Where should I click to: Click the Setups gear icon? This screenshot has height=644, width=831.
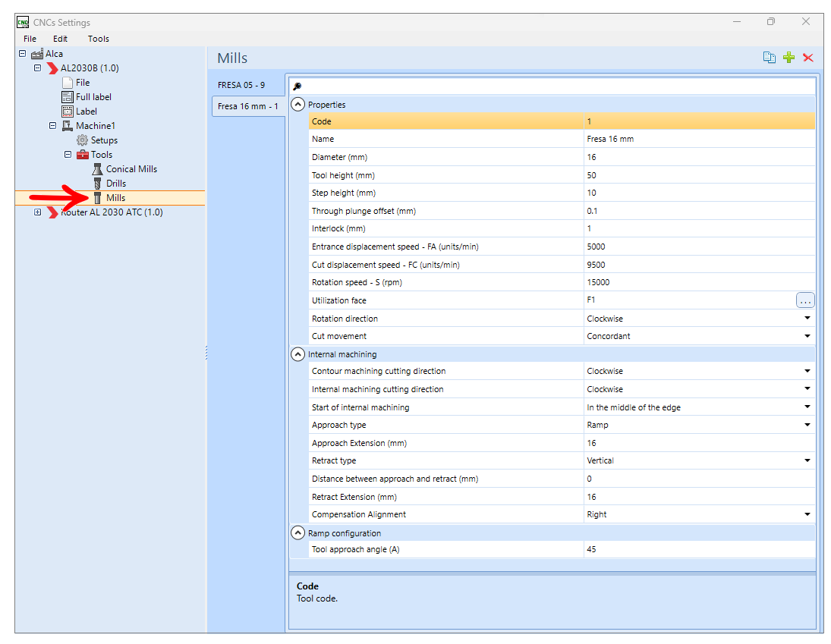tap(82, 140)
